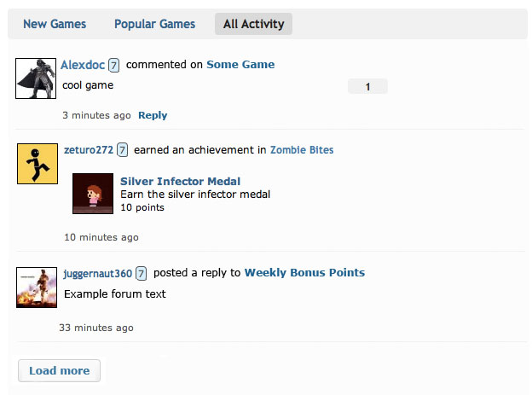Open the Zombie Bites game link
This screenshot has height=395, width=532.
(x=302, y=150)
